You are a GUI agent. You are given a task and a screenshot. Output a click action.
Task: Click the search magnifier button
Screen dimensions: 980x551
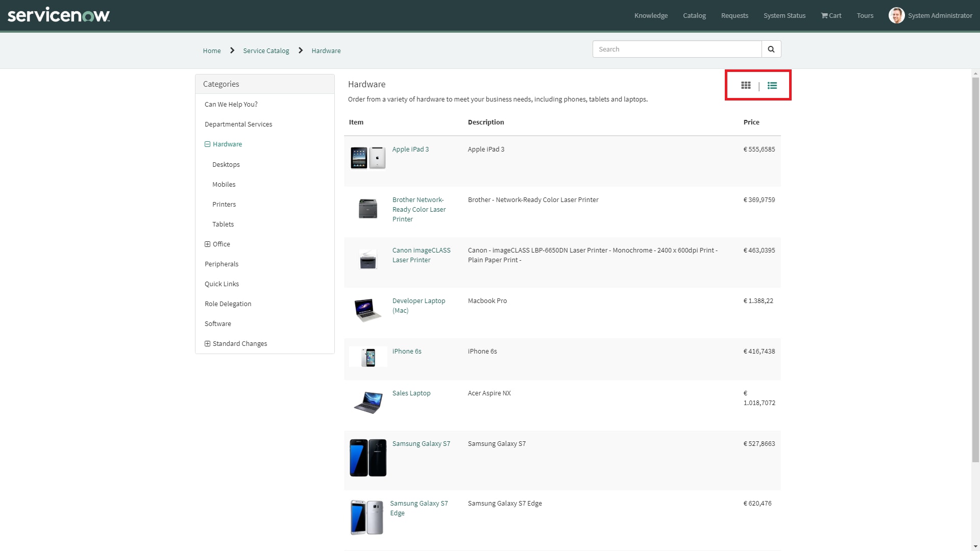[x=771, y=49]
